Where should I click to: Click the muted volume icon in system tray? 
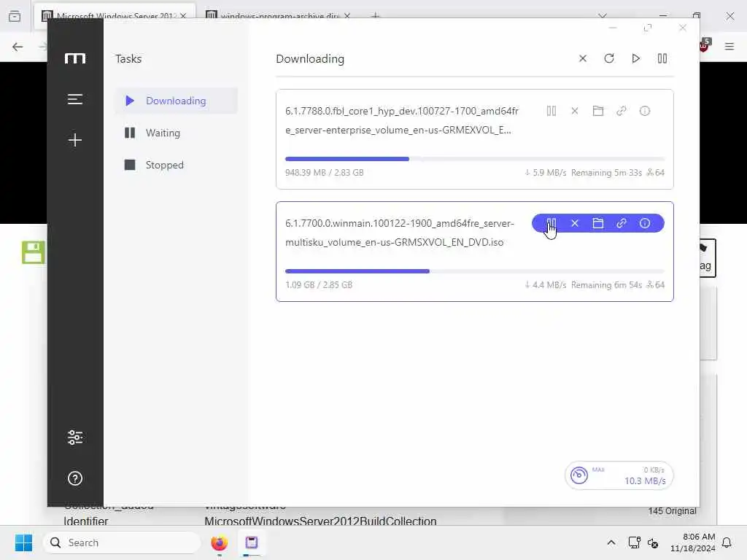tap(653, 542)
